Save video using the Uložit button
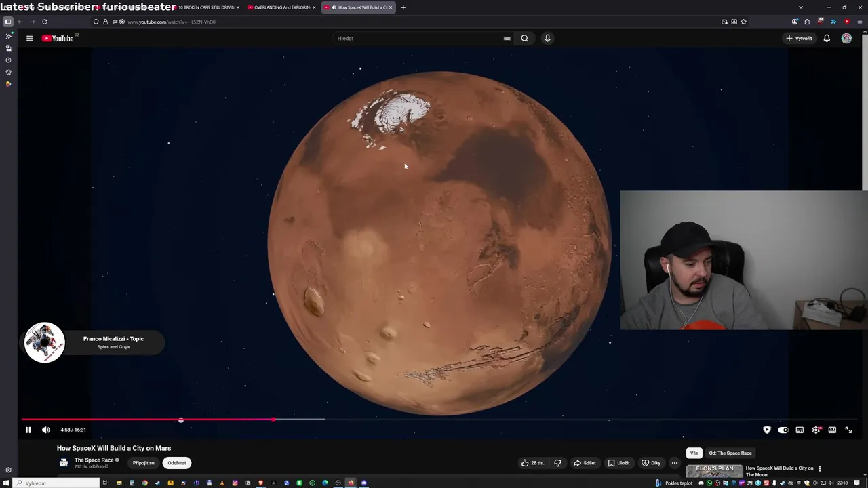Screen dimensions: 868x488 618,463
